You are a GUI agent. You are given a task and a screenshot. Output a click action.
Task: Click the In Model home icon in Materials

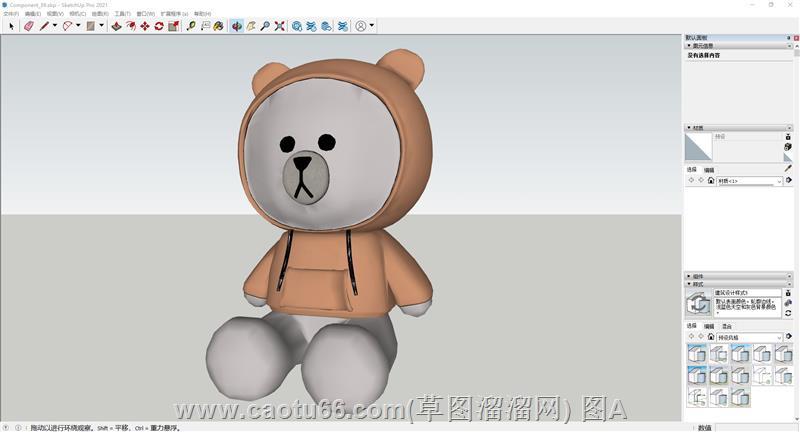tap(711, 181)
